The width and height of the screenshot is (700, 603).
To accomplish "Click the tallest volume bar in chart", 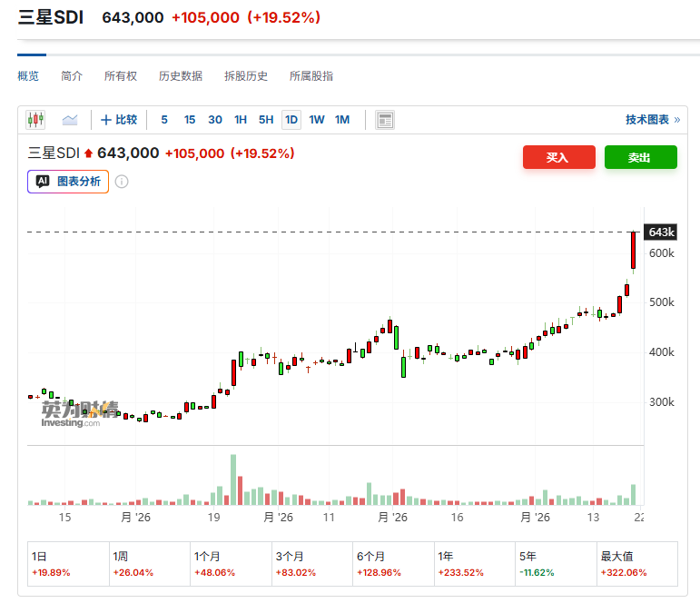I will (x=233, y=479).
